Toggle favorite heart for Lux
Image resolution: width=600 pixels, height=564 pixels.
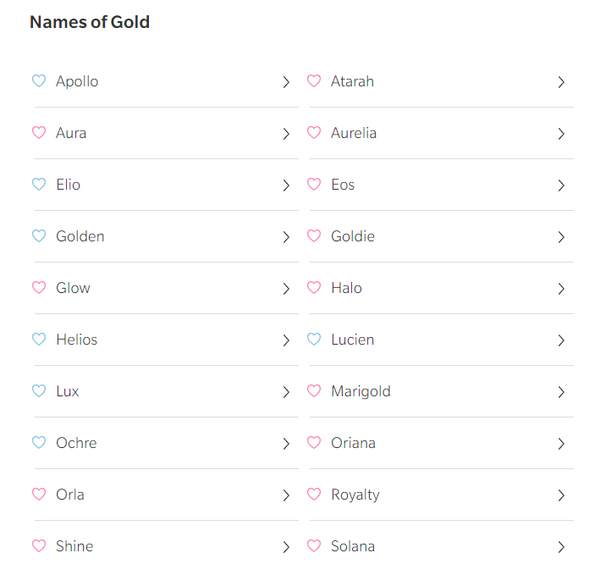pyautogui.click(x=39, y=391)
